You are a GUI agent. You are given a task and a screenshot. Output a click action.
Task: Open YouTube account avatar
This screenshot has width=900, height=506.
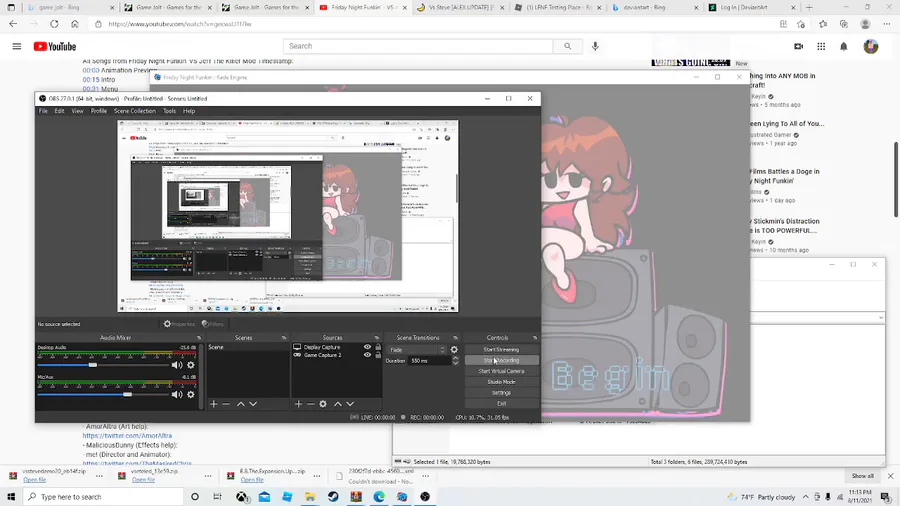[x=871, y=46]
